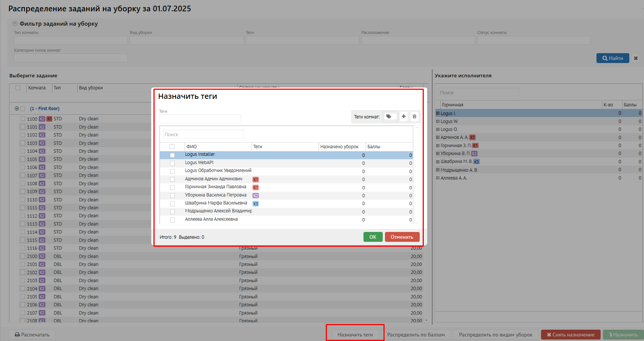Toggle the select-all checkbox next to ФИО header

coord(172,147)
